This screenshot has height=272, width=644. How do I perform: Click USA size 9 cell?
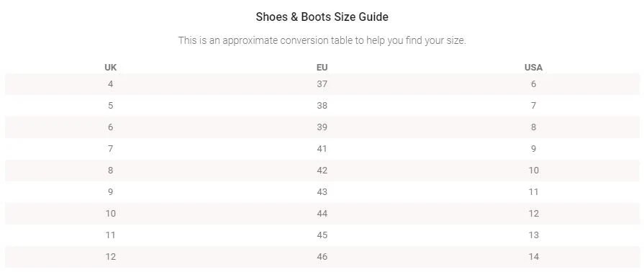tap(533, 149)
